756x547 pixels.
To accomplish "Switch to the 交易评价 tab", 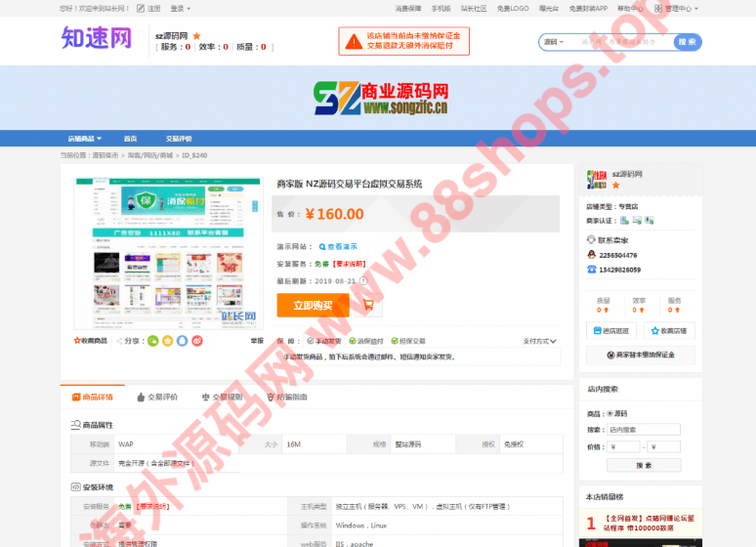I will pyautogui.click(x=156, y=398).
